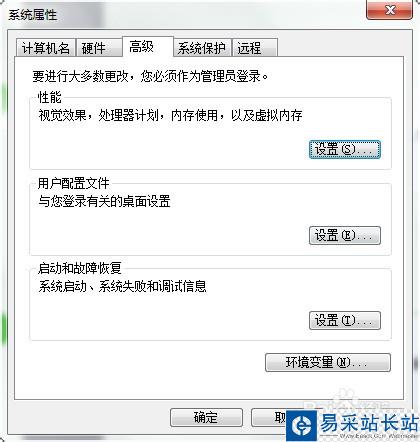Image resolution: width=420 pixels, height=442 pixels.
Task: Open the 环境变量(N) dialog
Action: pos(328,362)
